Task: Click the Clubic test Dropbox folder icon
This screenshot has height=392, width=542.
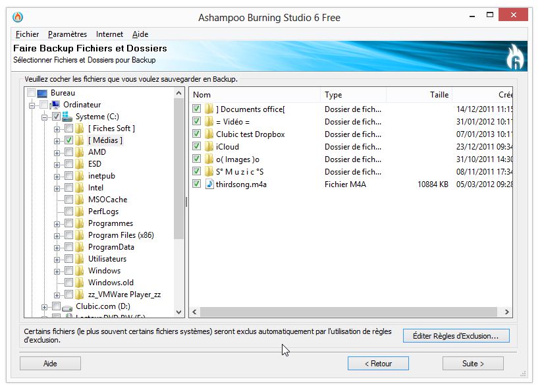Action: [x=209, y=134]
